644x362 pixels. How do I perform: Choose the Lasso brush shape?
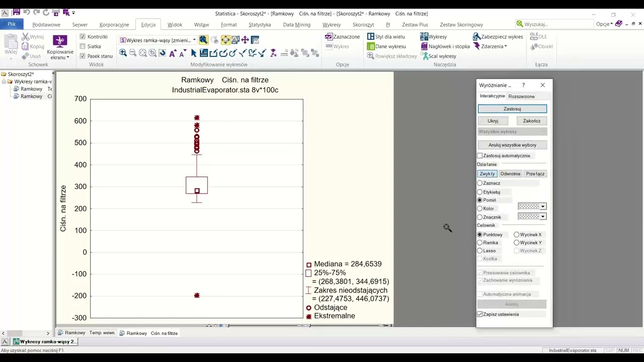[x=480, y=250]
